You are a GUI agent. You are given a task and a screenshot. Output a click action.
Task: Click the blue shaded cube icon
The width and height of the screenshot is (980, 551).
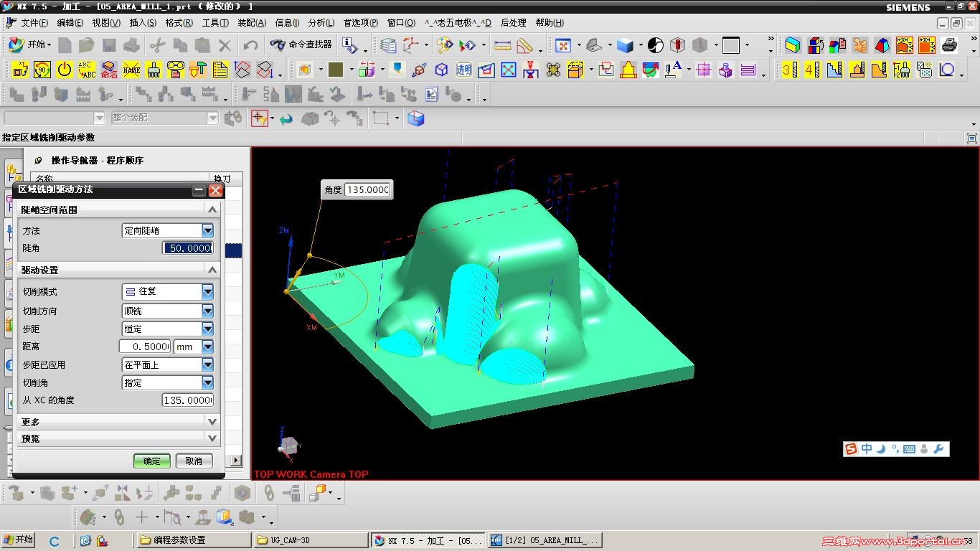click(x=625, y=45)
